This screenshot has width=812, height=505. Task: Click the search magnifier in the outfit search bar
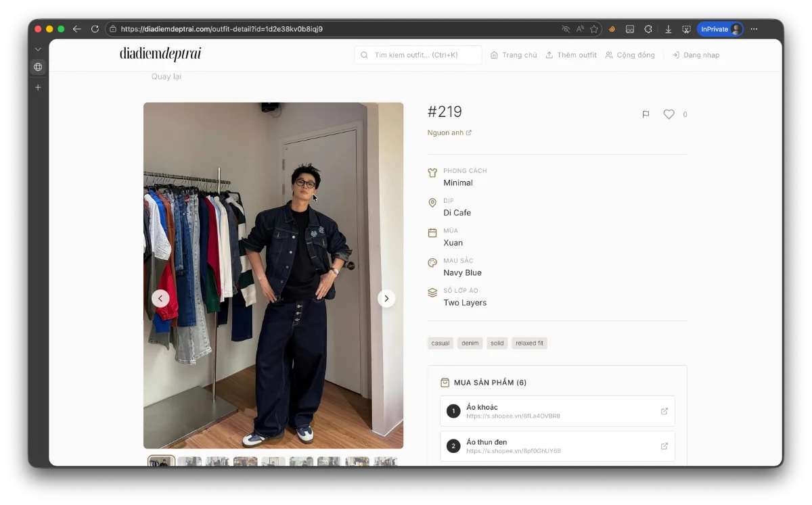click(365, 55)
